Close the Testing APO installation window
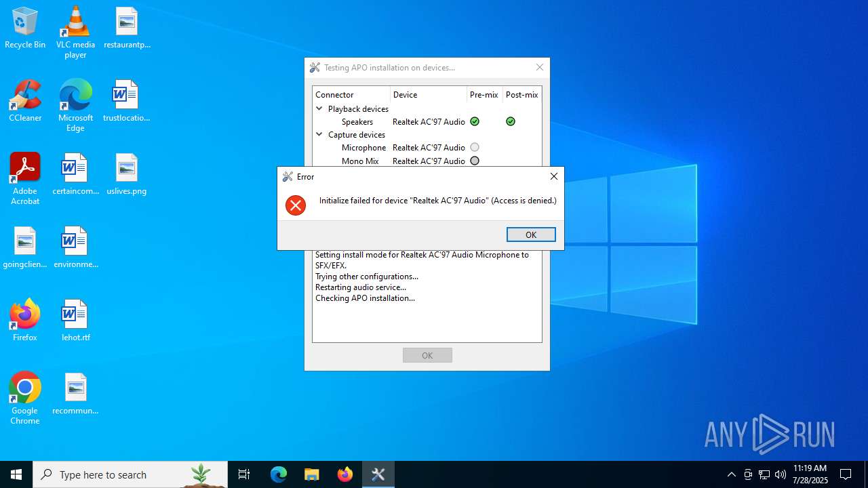The image size is (868, 488). coord(540,67)
